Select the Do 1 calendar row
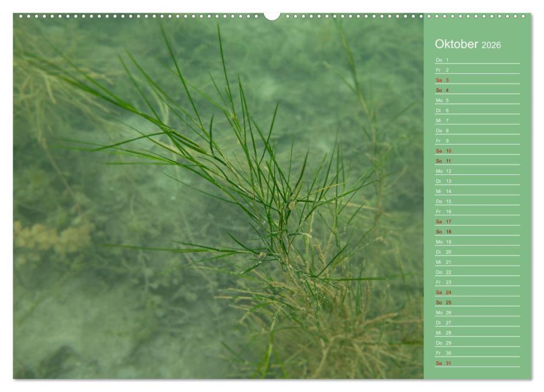544x392 pixels. [x=477, y=60]
